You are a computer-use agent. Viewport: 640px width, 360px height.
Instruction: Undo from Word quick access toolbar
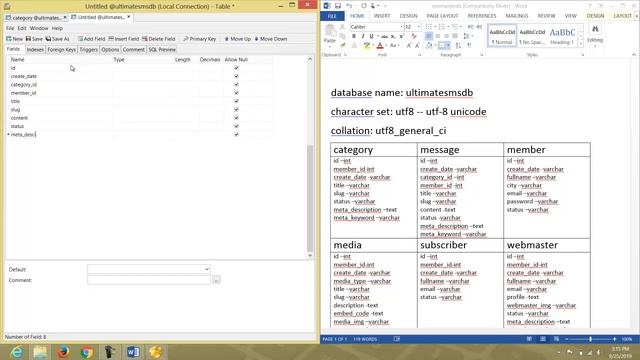click(x=349, y=6)
